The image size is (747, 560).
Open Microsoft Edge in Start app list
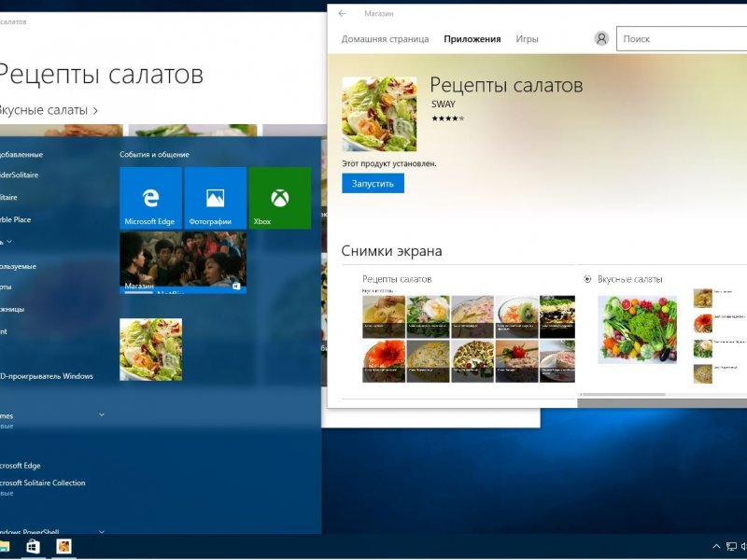pos(20,466)
